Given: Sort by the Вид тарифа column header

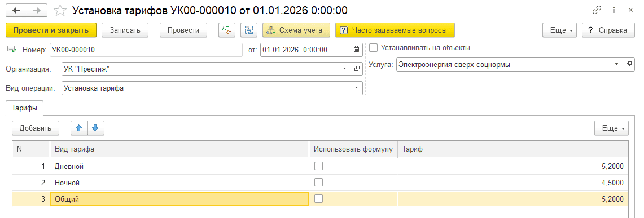Looking at the screenshot, I should point(179,150).
